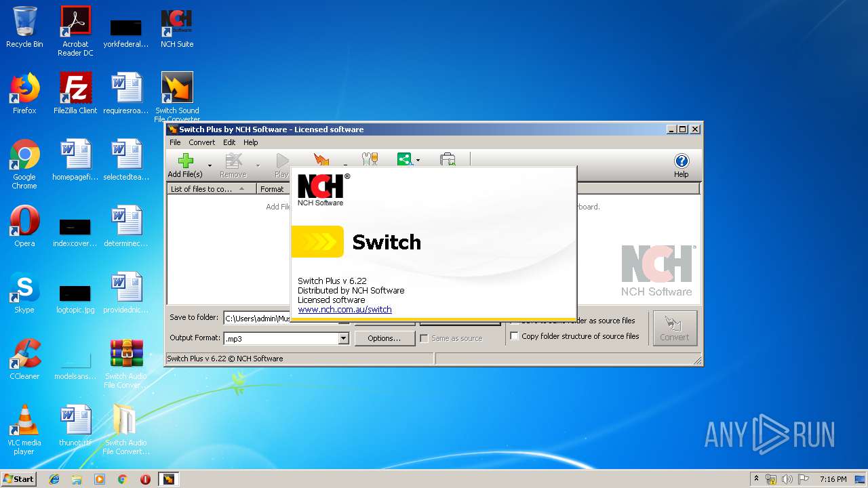Open Windows Explorer from the taskbar
The image size is (868, 488).
pyautogui.click(x=77, y=479)
